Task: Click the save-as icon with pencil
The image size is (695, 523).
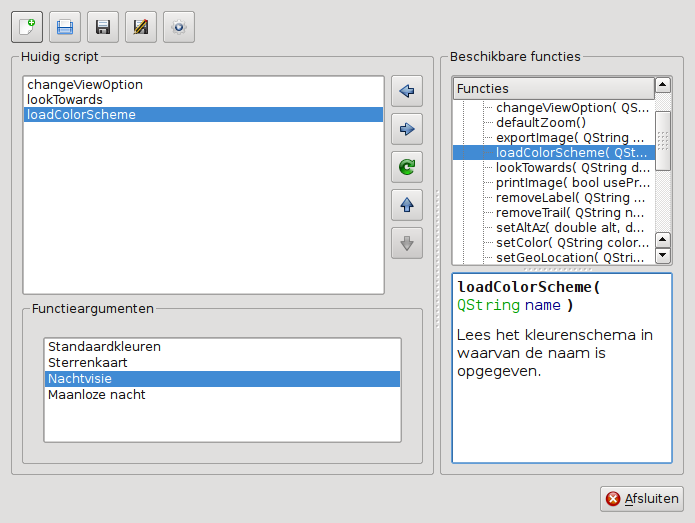Action: click(141, 27)
